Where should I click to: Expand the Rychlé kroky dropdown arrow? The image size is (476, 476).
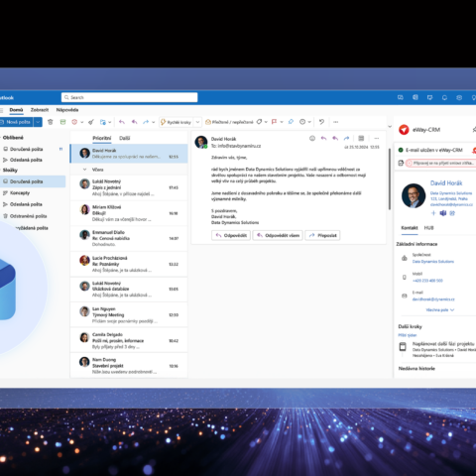tap(197, 122)
